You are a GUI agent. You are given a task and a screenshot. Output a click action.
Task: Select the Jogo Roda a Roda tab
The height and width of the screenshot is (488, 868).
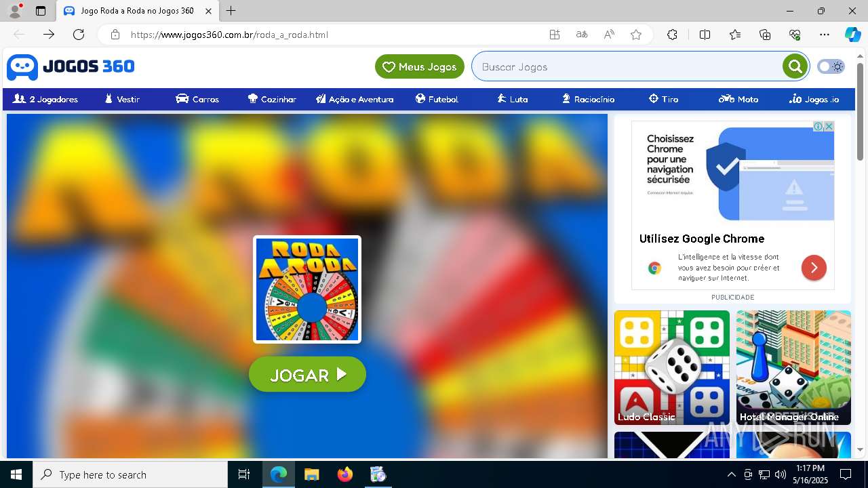[138, 11]
